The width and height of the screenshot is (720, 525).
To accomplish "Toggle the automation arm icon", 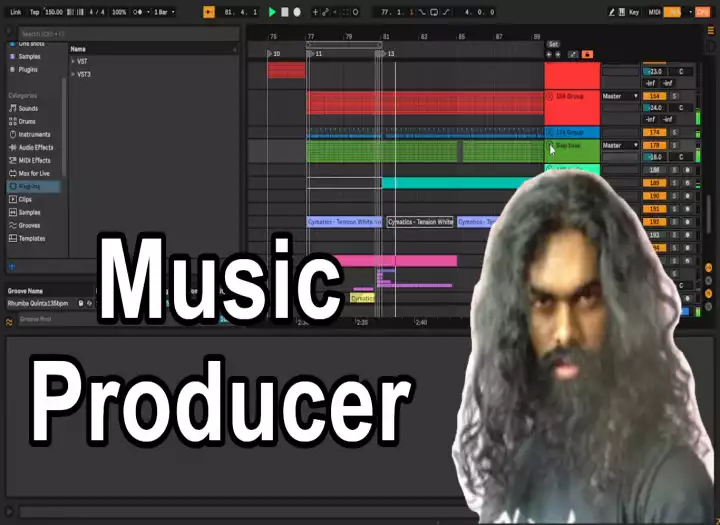I will click(325, 12).
